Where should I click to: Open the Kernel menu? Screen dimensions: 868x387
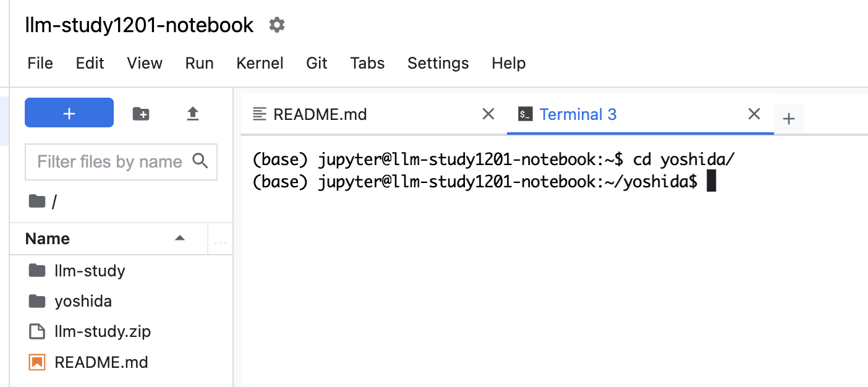click(x=260, y=63)
